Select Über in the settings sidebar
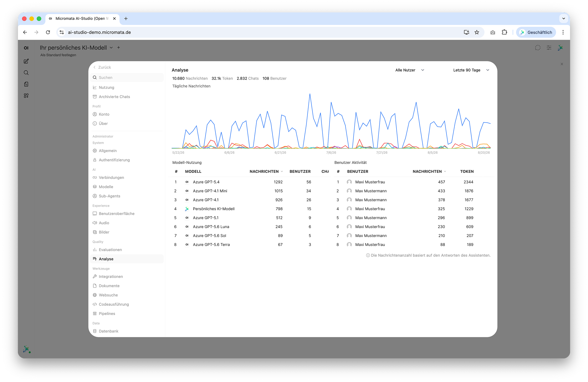The width and height of the screenshot is (588, 382). (127, 124)
